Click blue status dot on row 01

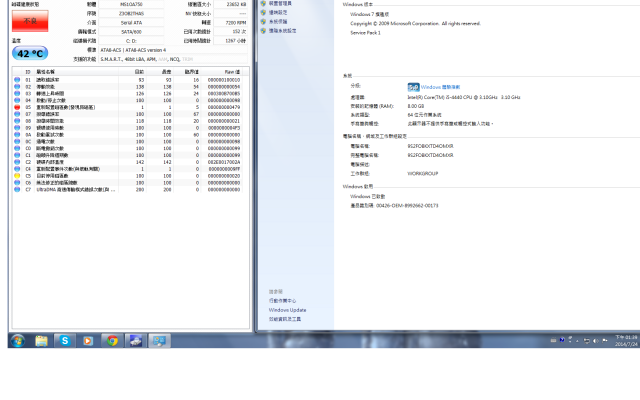[x=17, y=80]
